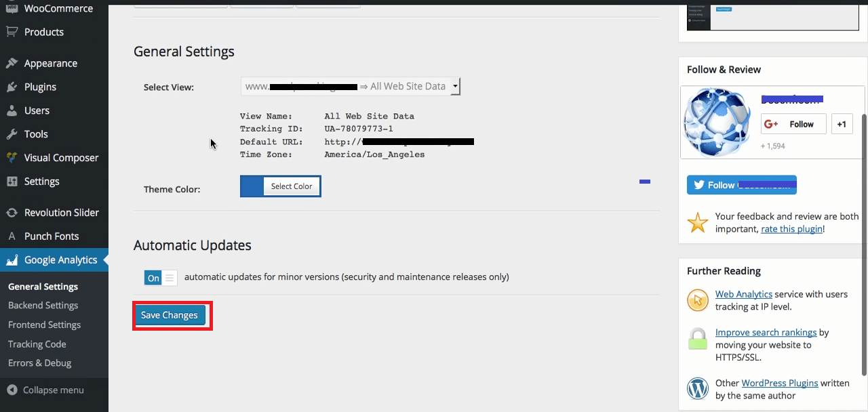Viewport: 868px width, 412px height.
Task: Open Frontend Settings submenu
Action: pos(44,325)
